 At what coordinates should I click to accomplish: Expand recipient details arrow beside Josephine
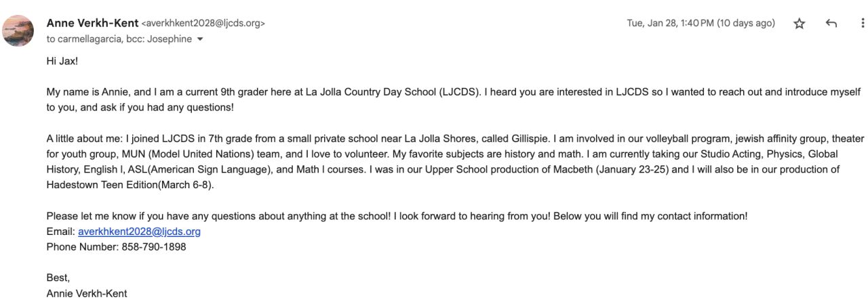[x=199, y=39]
